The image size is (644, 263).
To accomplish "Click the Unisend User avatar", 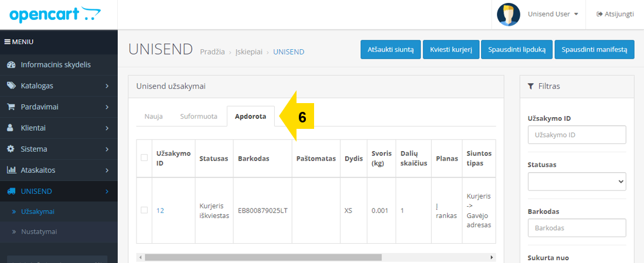I will 509,15.
